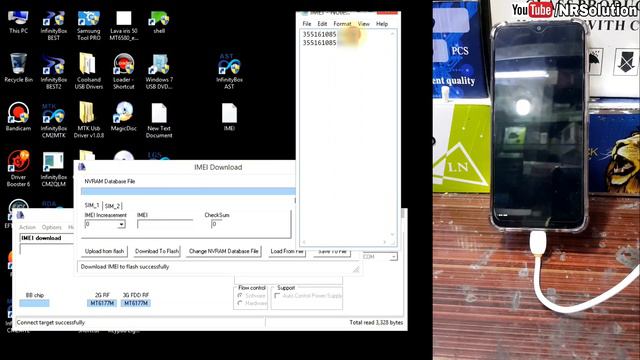Open Samsung Tool PRO shortcut
The height and width of the screenshot is (360, 640).
tap(89, 25)
